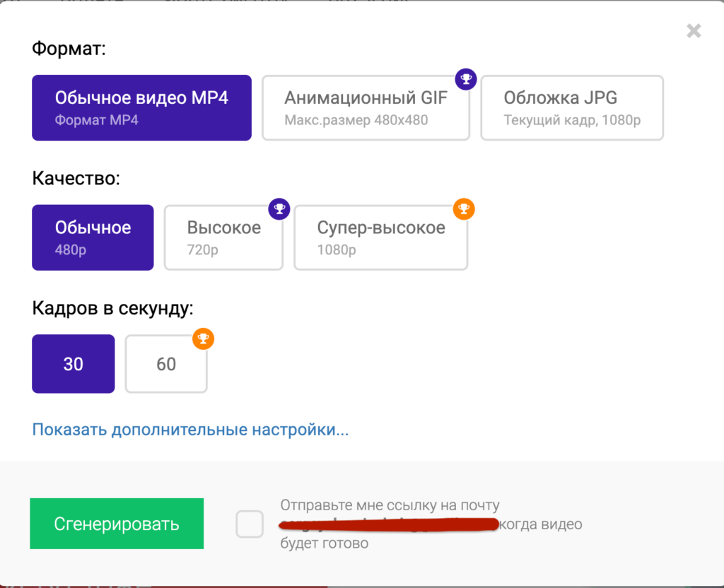Enable the email link notification checkbox
724x588 pixels.
click(x=250, y=524)
